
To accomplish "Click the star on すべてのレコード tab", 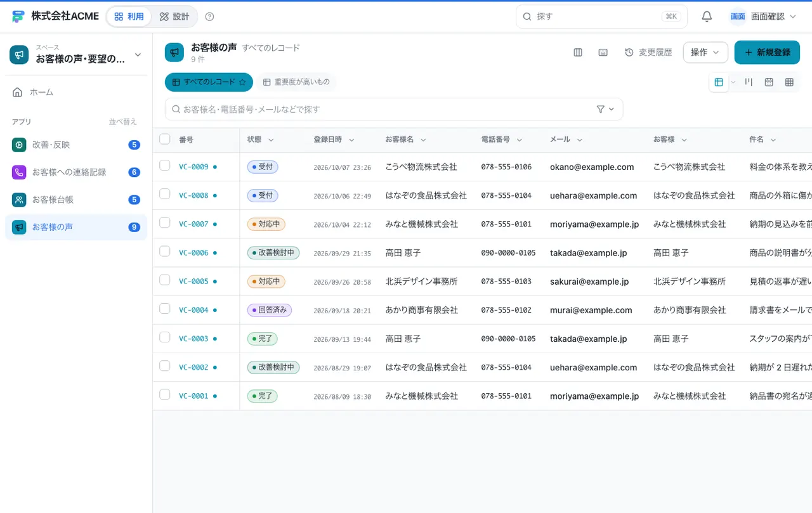I will tap(242, 82).
